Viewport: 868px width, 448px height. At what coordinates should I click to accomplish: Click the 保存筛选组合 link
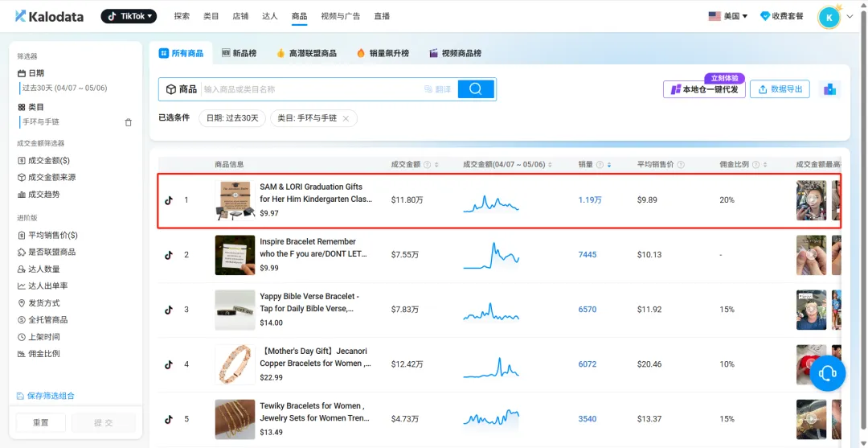45,396
